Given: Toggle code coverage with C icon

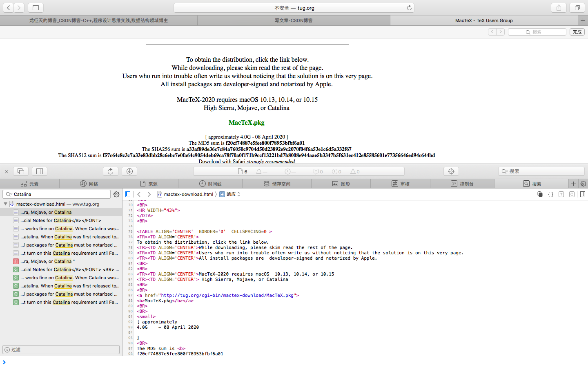Looking at the screenshot, I should (572, 194).
